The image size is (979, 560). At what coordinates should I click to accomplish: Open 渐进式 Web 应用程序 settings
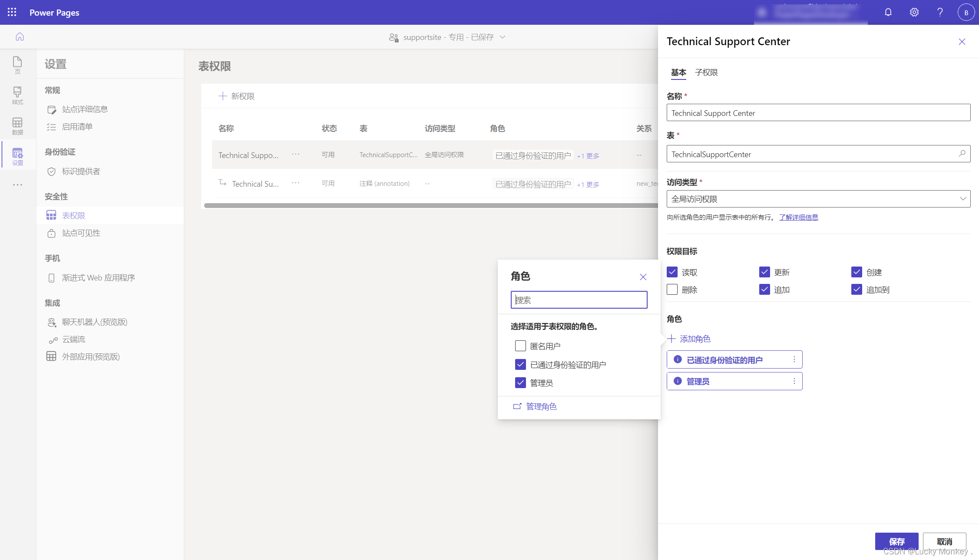tap(90, 278)
